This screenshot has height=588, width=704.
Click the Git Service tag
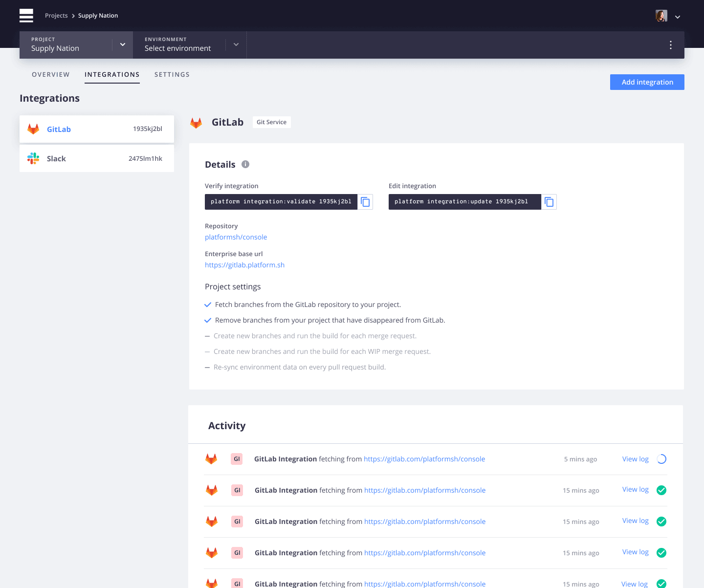pyautogui.click(x=272, y=122)
